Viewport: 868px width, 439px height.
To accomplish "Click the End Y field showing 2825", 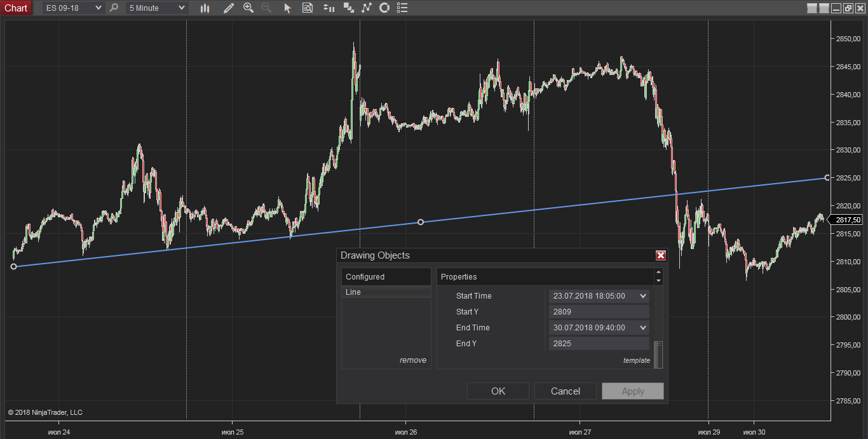I will [x=599, y=343].
